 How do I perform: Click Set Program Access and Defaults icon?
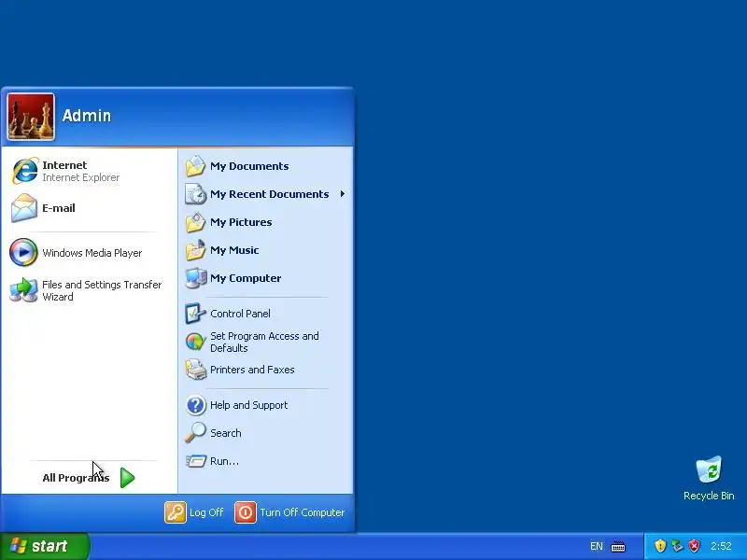point(195,342)
